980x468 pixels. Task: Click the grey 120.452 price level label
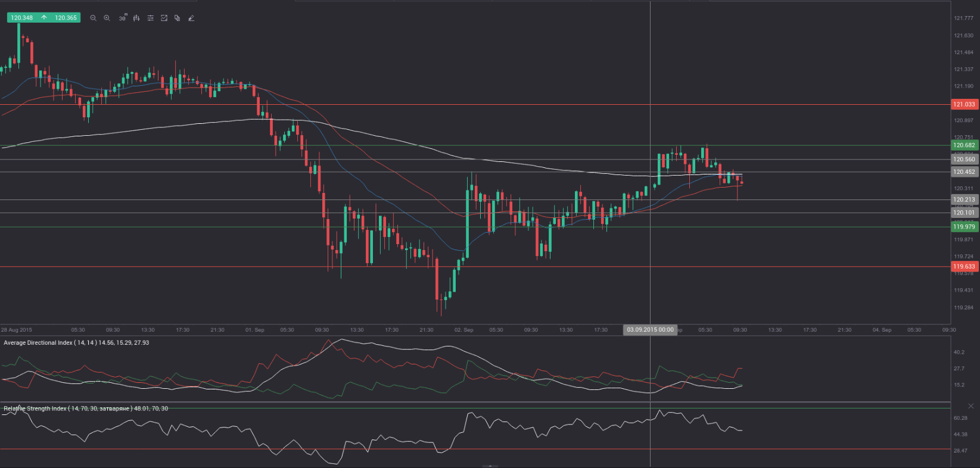[x=964, y=172]
